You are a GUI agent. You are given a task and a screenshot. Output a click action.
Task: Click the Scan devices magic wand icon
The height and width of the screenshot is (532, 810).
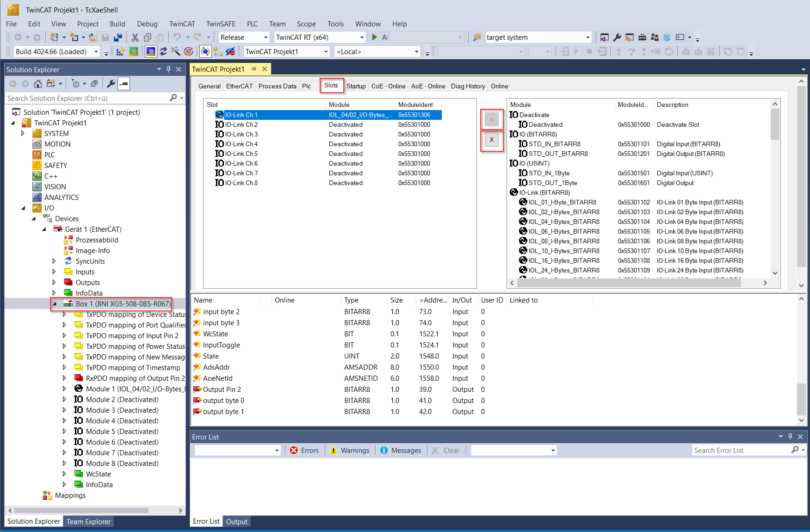(176, 51)
